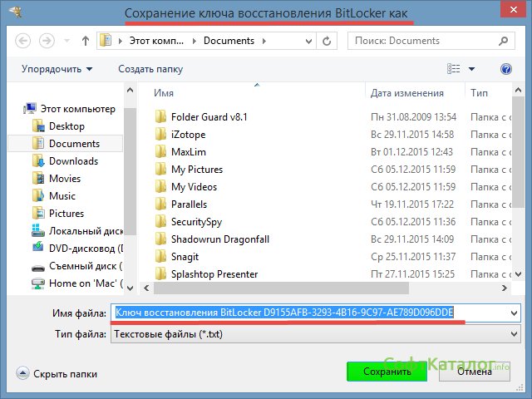
Task: Expand the Тип файла dropdown
Action: [x=514, y=334]
